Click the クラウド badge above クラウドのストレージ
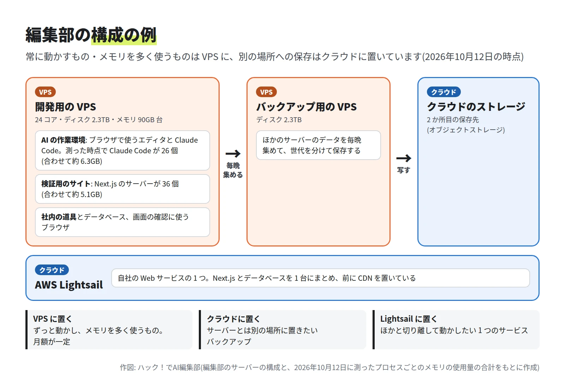This screenshot has width=565, height=392. [444, 92]
